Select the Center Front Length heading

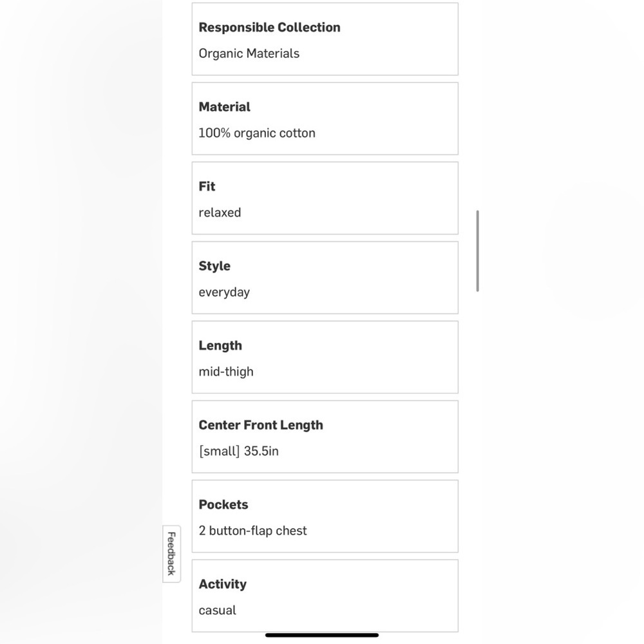click(261, 425)
